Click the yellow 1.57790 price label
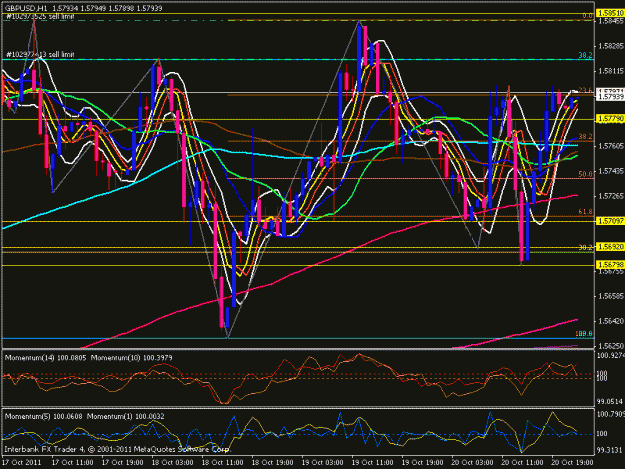The width and height of the screenshot is (625, 469). click(610, 119)
